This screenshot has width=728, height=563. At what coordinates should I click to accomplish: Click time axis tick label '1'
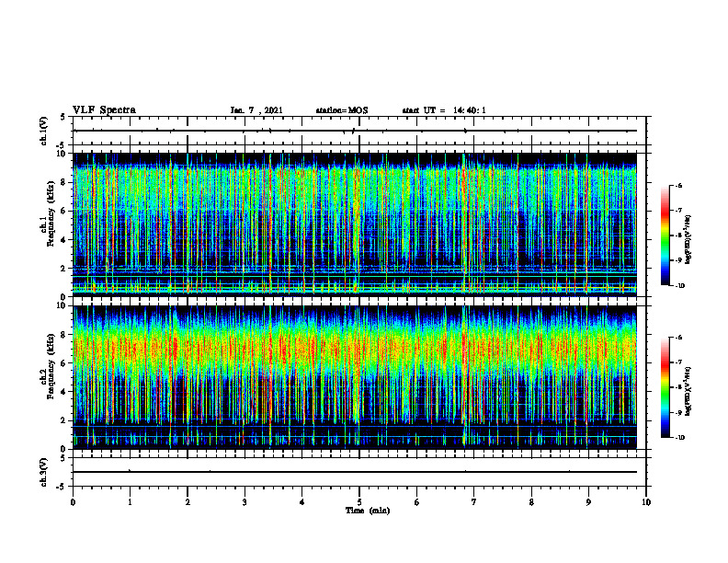click(x=130, y=502)
